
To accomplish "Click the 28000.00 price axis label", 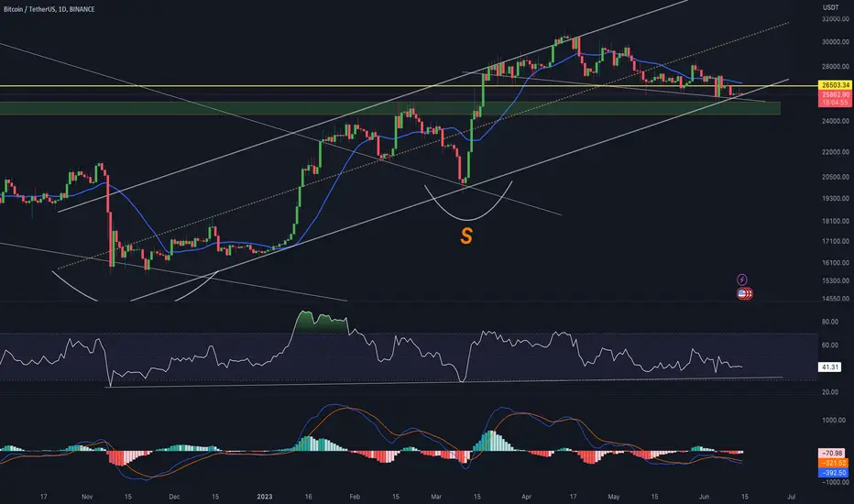I will coord(835,67).
